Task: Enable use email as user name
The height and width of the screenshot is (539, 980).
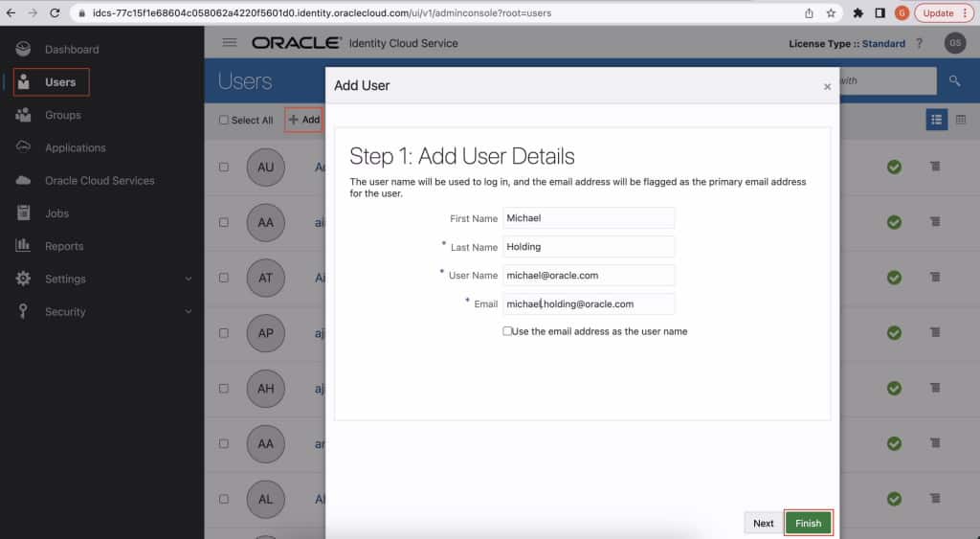Action: click(x=507, y=331)
